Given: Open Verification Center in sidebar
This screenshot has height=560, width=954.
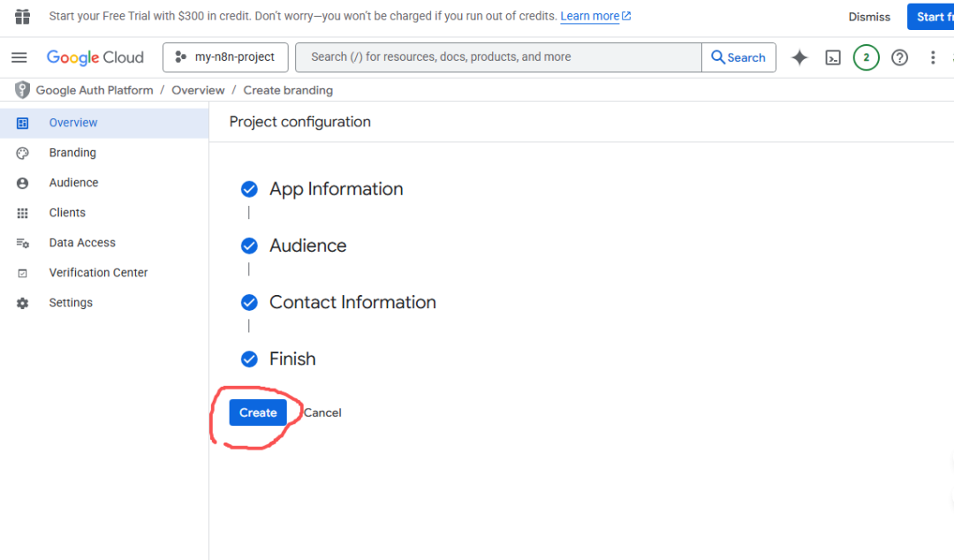Looking at the screenshot, I should pyautogui.click(x=98, y=273).
